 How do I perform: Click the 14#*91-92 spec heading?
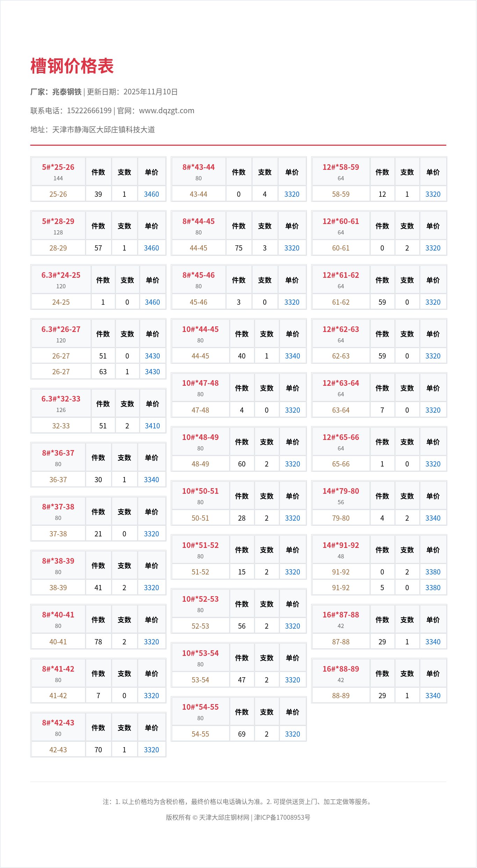[341, 545]
